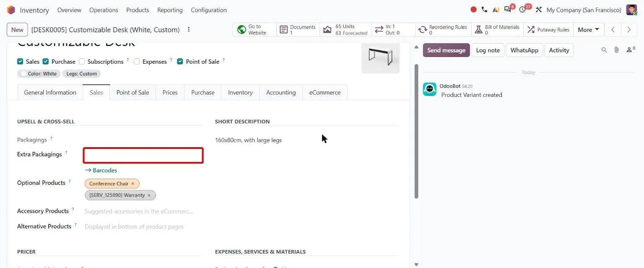
Task: Open the Accessory Products selection field
Action: coord(143,211)
